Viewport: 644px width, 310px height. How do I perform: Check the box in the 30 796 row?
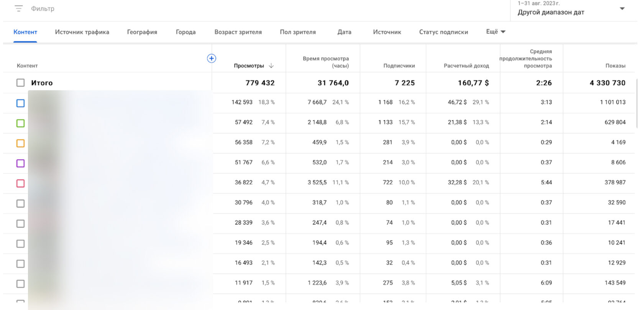click(x=21, y=203)
